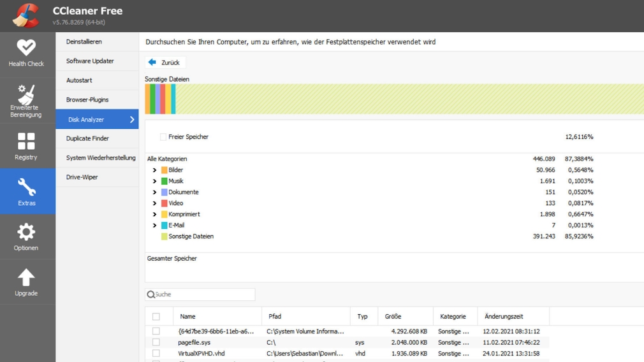Sort by the Pfad column header
644x362 pixels.
tap(306, 317)
